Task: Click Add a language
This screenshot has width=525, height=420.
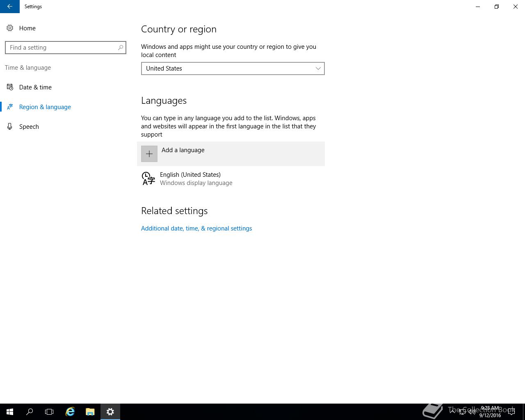Action: 231,154
